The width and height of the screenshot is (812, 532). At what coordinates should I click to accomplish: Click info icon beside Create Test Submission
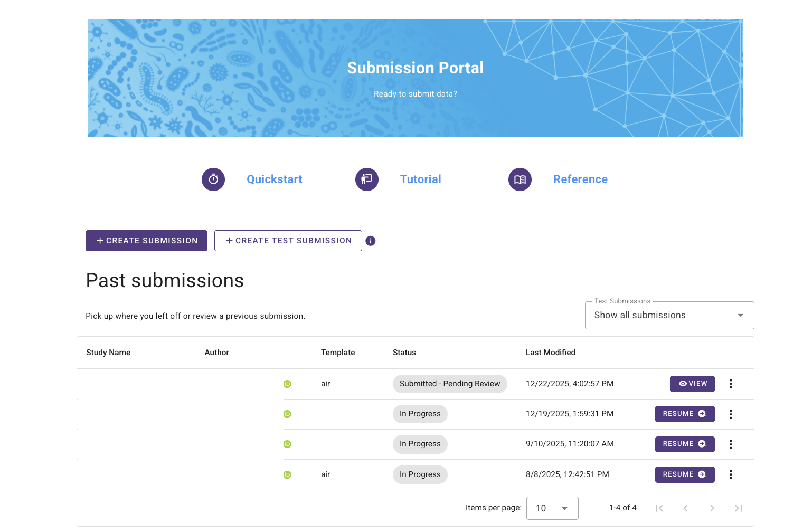(x=371, y=241)
